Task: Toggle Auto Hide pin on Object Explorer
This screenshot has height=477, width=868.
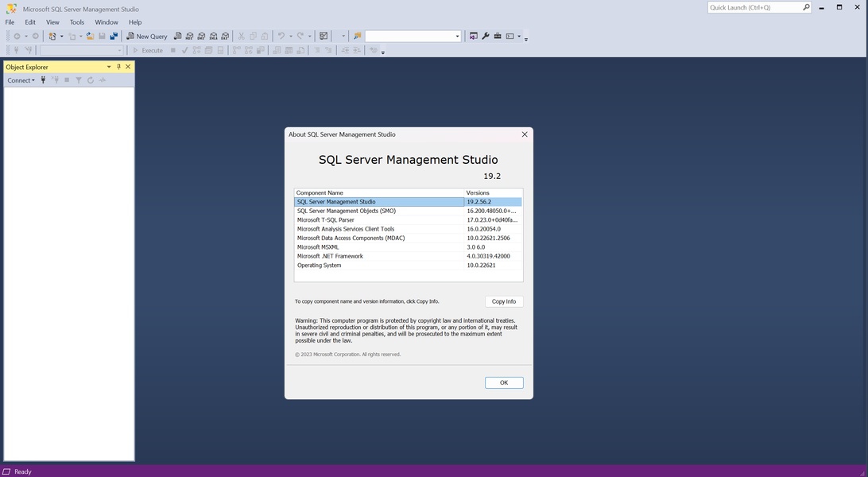Action: click(118, 67)
